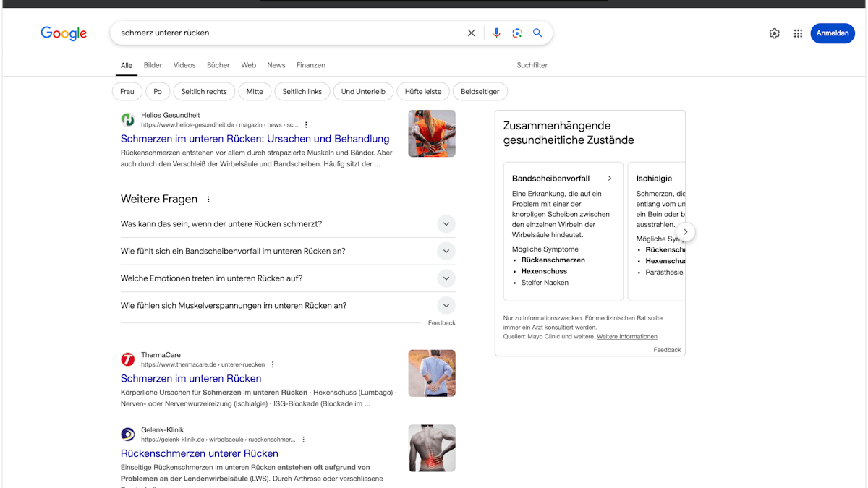Open the health conditions carousel next arrow

click(x=685, y=231)
